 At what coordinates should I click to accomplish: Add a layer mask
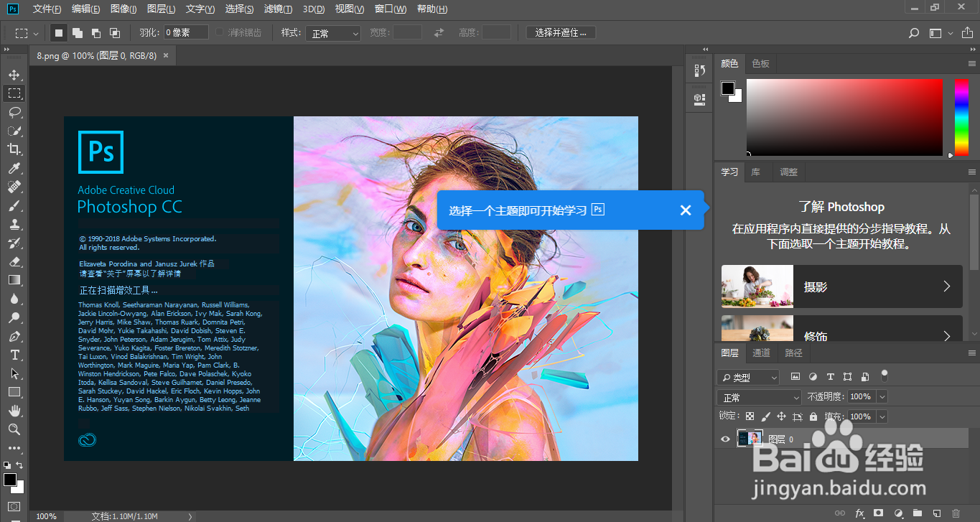tap(878, 513)
